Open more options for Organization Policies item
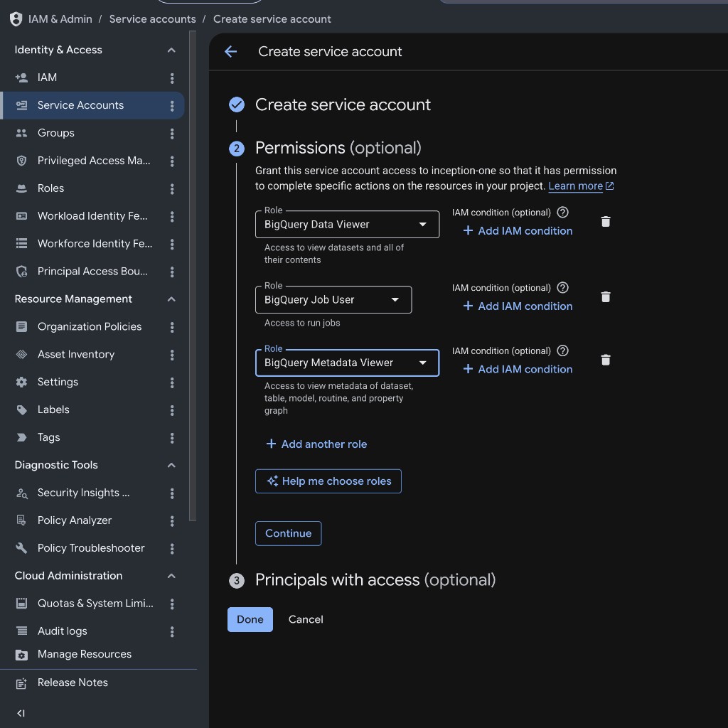Viewport: 728px width, 728px height. pos(172,327)
